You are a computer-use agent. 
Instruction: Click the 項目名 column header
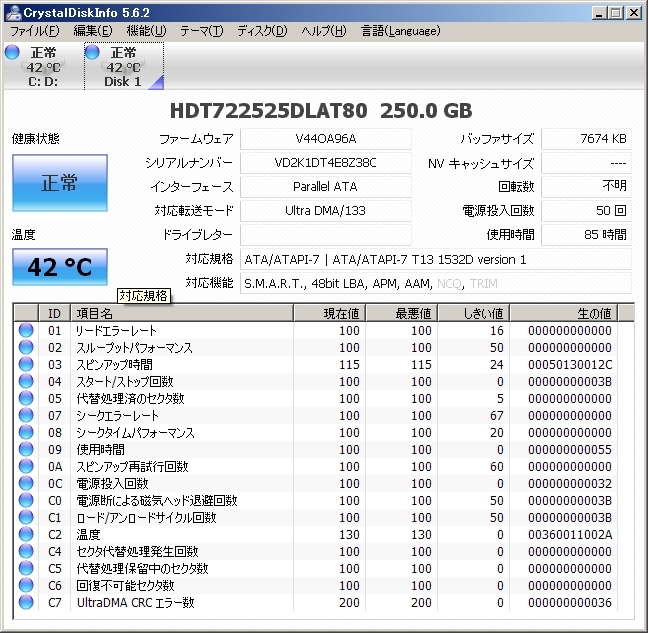pos(180,314)
